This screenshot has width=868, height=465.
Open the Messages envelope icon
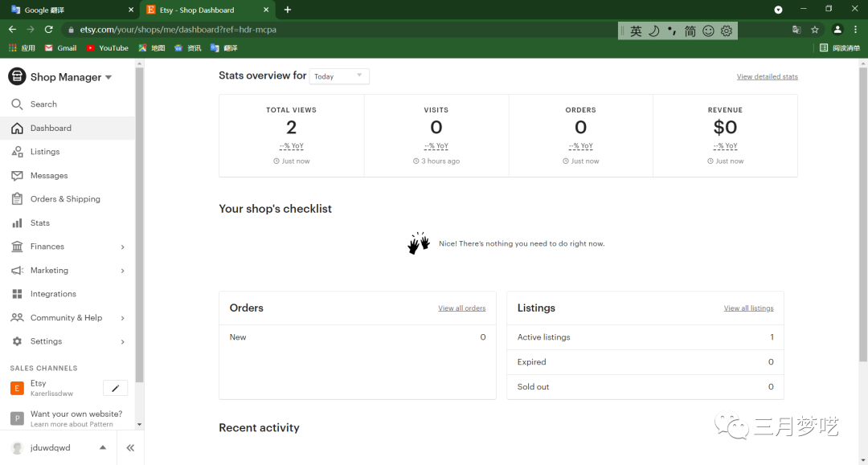click(17, 176)
